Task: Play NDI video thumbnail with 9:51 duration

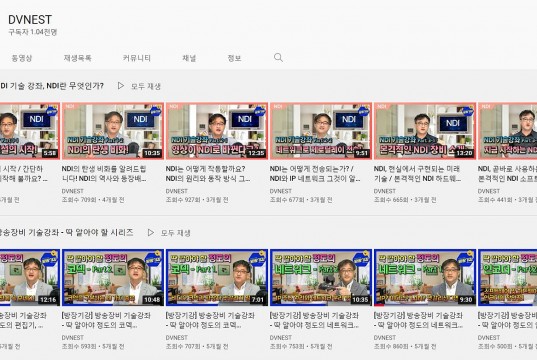Action: tap(321, 131)
